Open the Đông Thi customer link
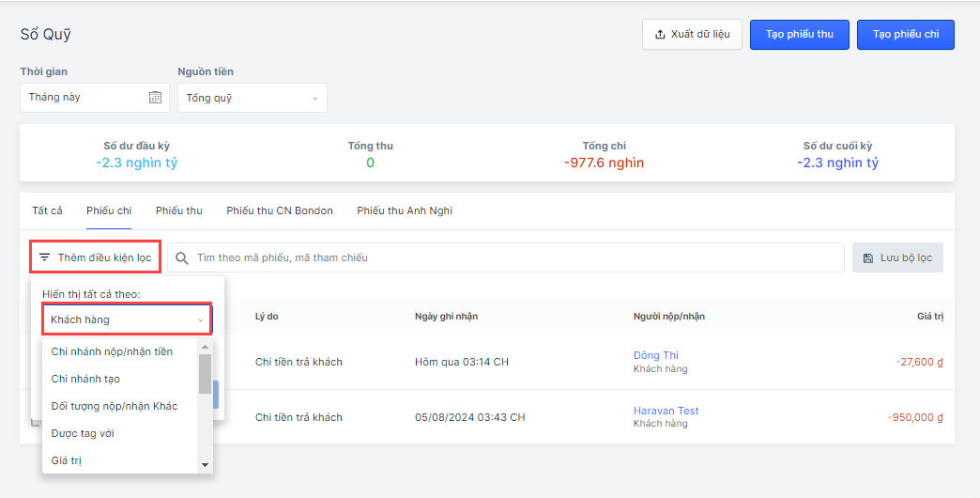The height and width of the screenshot is (498, 980). click(655, 355)
